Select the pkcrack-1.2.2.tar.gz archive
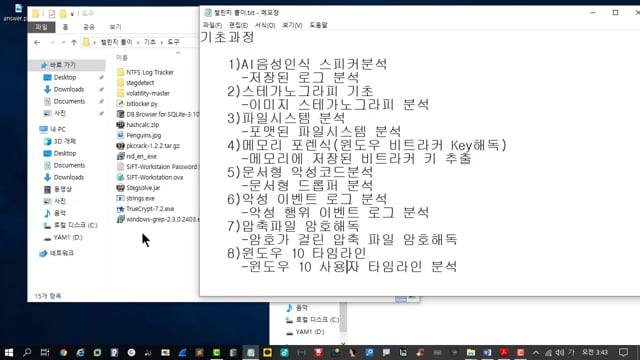This screenshot has height=360, width=640. coord(148,146)
